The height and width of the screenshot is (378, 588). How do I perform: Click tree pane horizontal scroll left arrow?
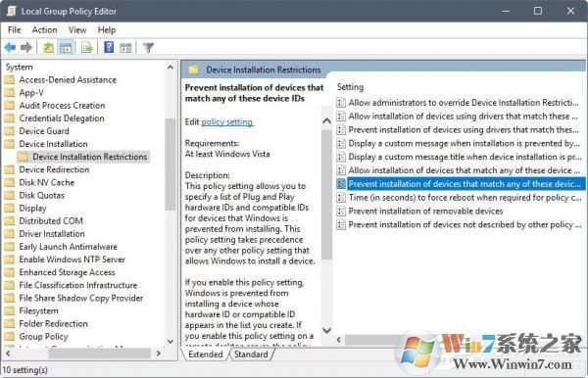click(8, 354)
